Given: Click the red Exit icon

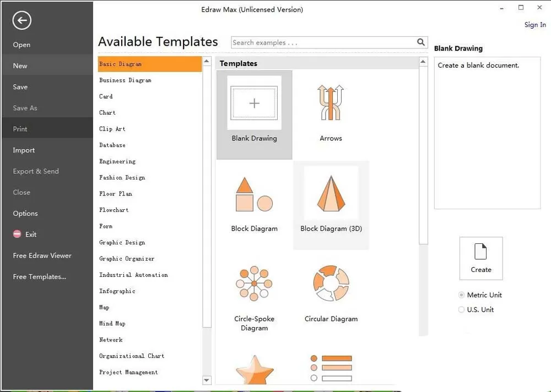Looking at the screenshot, I should point(17,234).
